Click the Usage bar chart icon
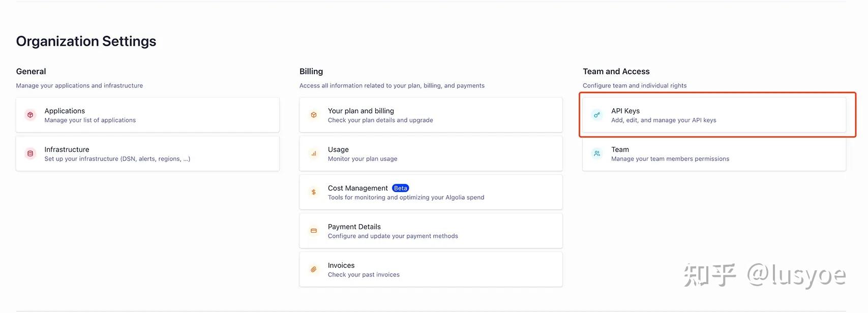868x313 pixels. point(313,153)
